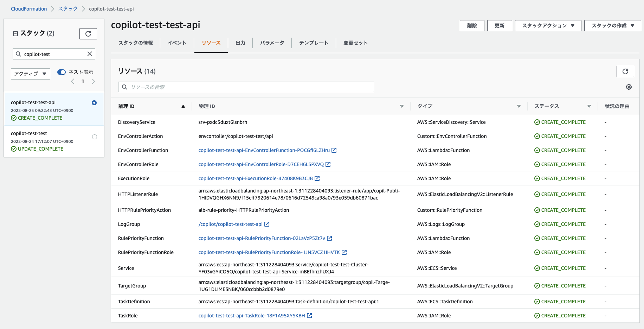Click CREATE_COMPLETE status icon for TaskRole row
The width and height of the screenshot is (644, 329).
pos(537,316)
